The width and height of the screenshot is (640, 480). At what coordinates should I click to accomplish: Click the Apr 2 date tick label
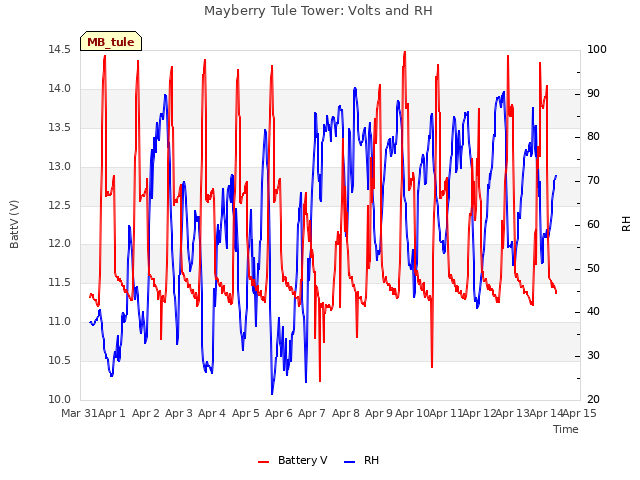pyautogui.click(x=146, y=413)
